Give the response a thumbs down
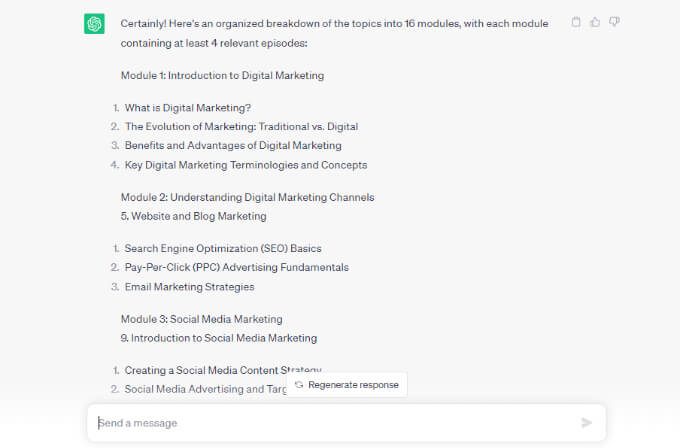Screen dimensions: 680x448 [614, 22]
